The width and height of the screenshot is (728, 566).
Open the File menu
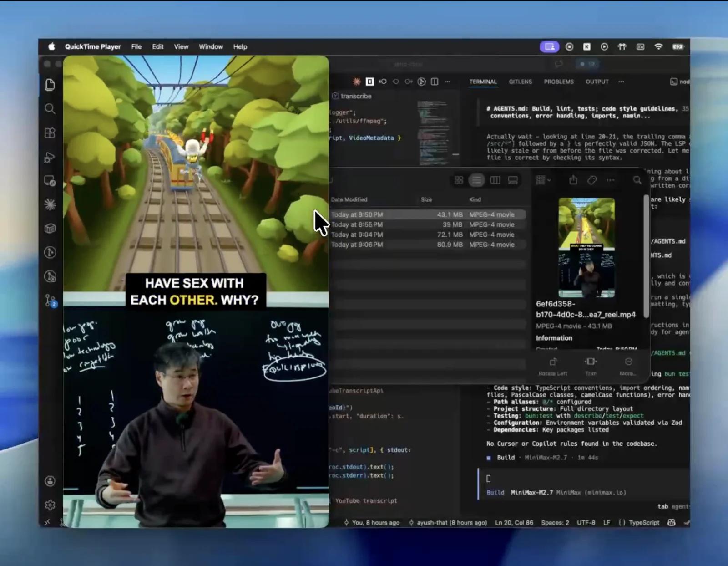(x=136, y=46)
